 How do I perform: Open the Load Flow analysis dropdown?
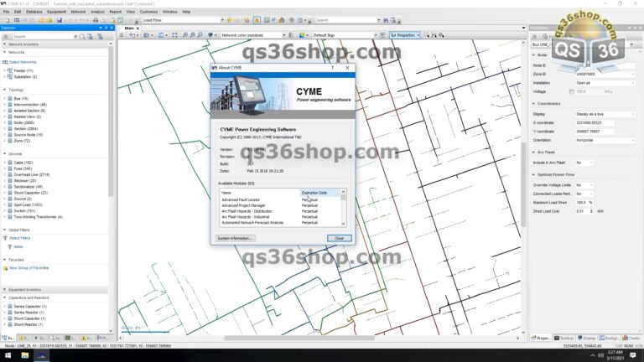[222, 20]
